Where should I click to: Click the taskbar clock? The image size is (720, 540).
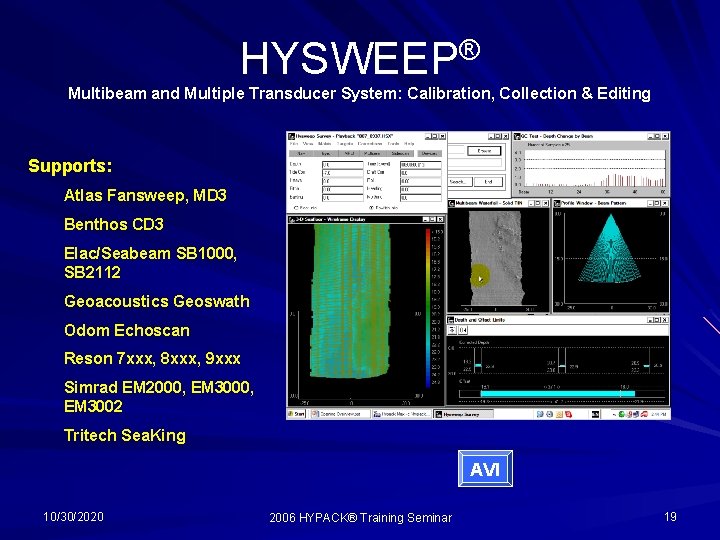tap(658, 414)
